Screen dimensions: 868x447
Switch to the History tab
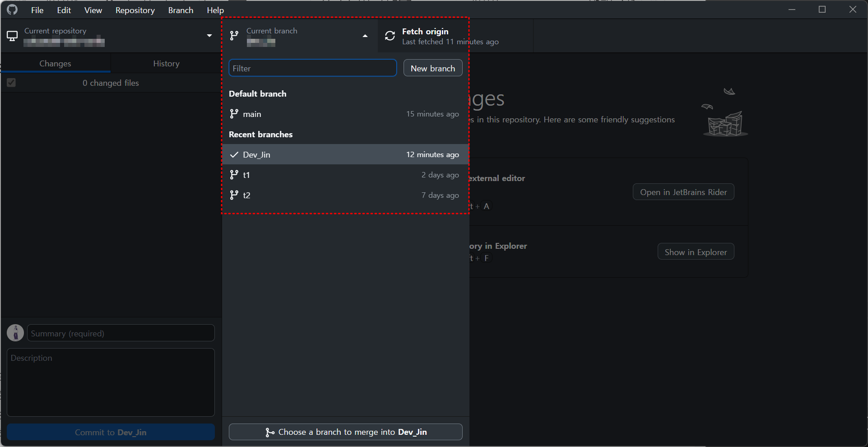tap(166, 63)
